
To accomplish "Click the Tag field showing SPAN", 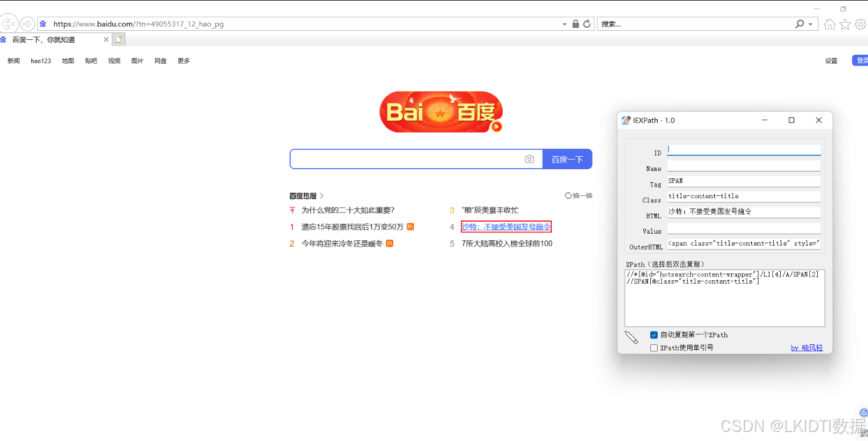I will [x=744, y=181].
